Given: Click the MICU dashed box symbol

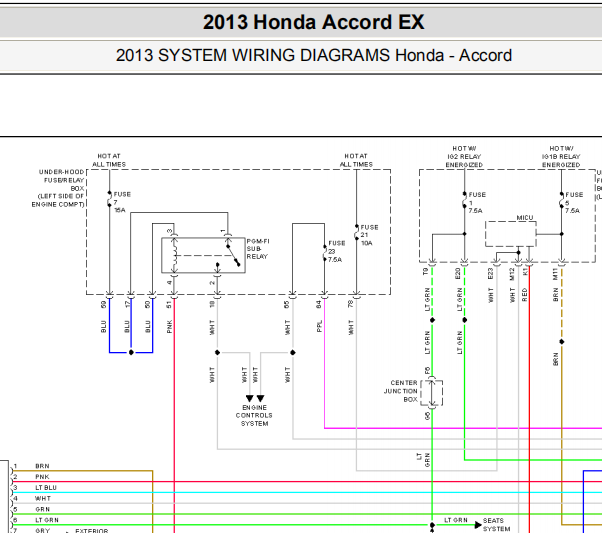Looking at the screenshot, I should [511, 234].
